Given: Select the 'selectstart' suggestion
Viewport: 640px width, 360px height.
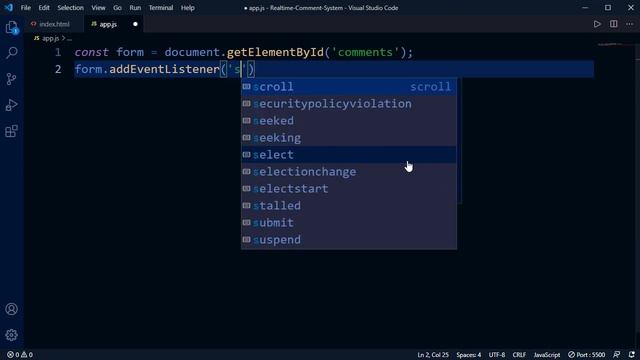Looking at the screenshot, I should click(349, 189).
